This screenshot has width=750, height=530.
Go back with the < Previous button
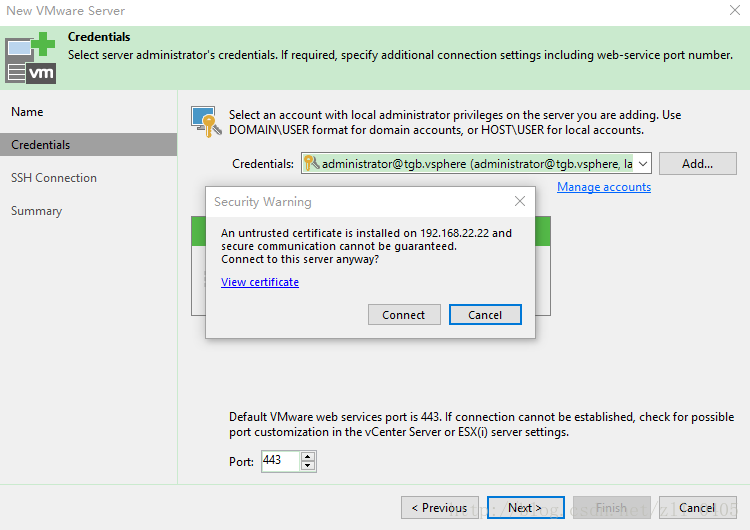[440, 508]
